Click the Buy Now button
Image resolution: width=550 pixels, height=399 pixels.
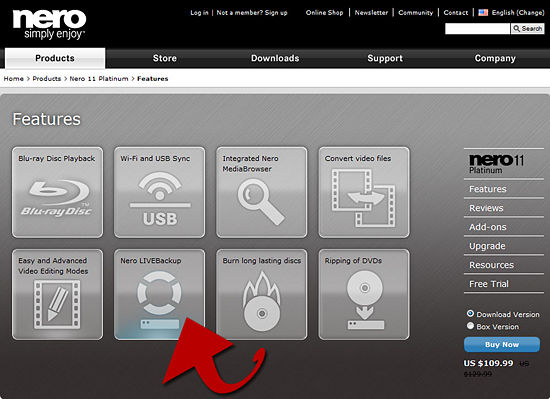click(502, 345)
